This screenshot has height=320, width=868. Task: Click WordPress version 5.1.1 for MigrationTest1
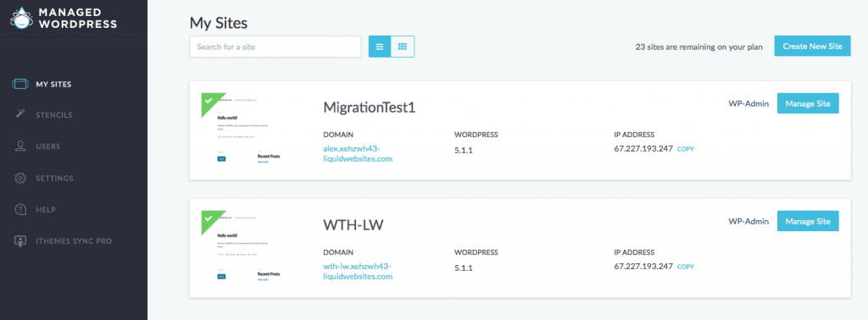click(x=463, y=150)
